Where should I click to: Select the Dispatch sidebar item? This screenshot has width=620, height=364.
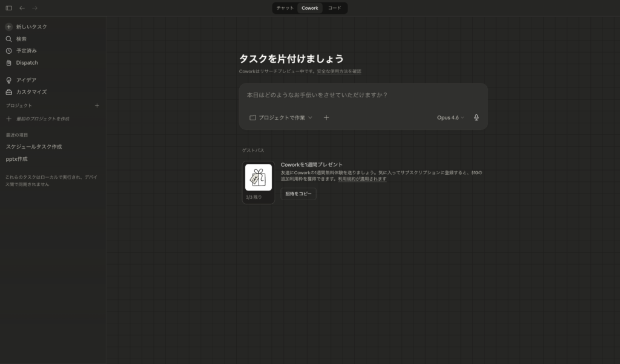(26, 62)
